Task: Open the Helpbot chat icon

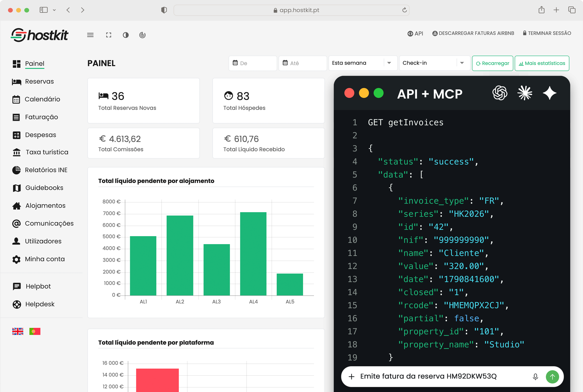Action: [x=17, y=286]
